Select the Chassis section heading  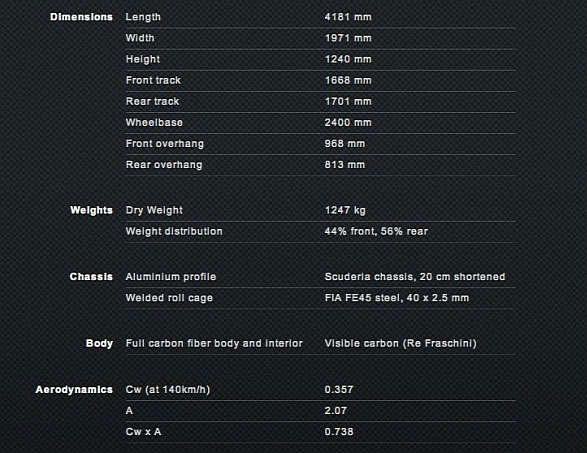[91, 277]
